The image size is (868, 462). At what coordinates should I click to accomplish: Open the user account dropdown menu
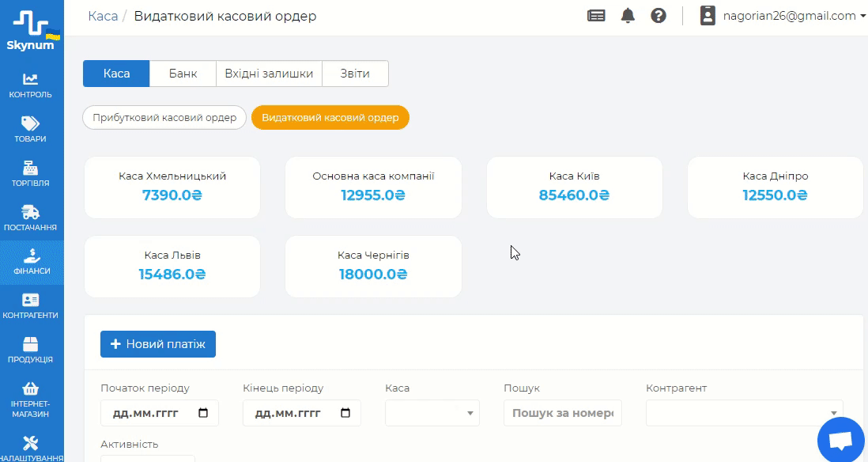(783, 16)
